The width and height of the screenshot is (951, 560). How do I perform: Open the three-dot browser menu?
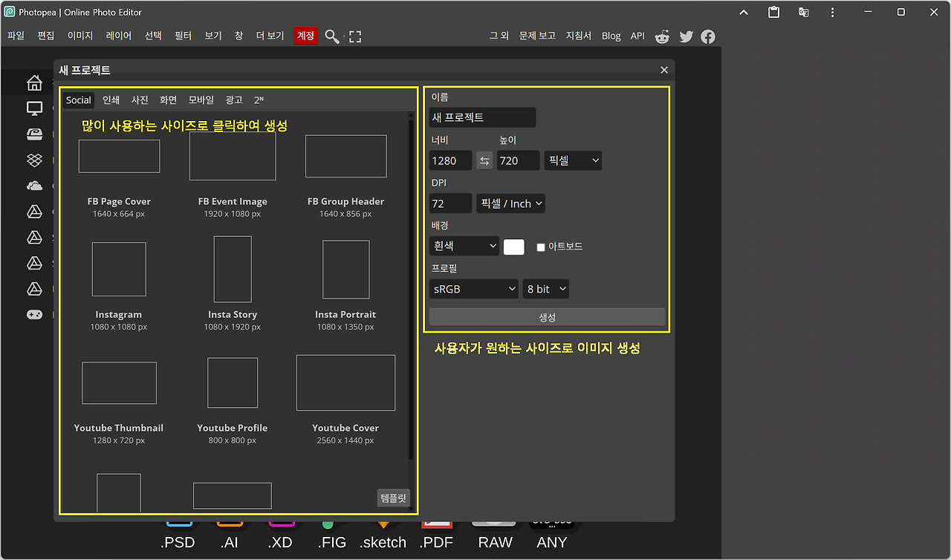pos(833,12)
